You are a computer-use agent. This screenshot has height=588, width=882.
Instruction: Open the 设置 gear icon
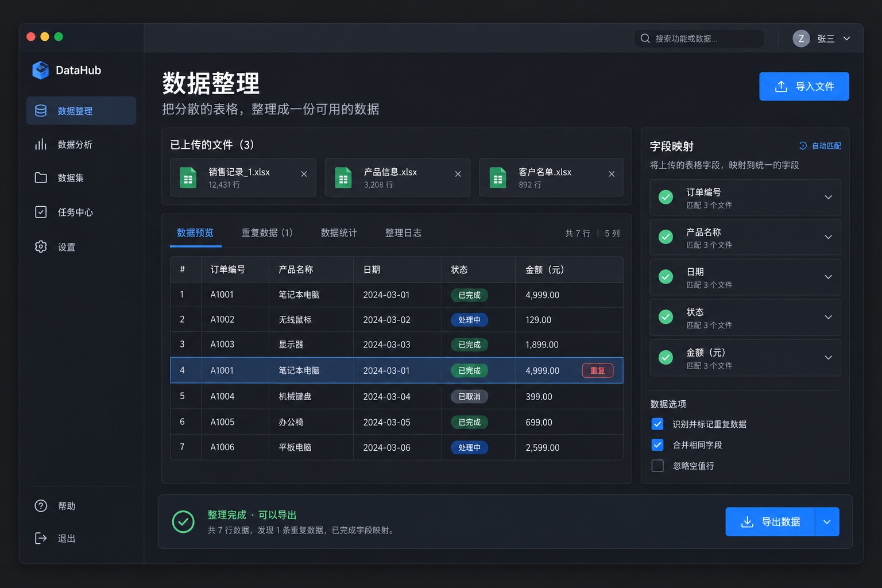[x=41, y=246]
